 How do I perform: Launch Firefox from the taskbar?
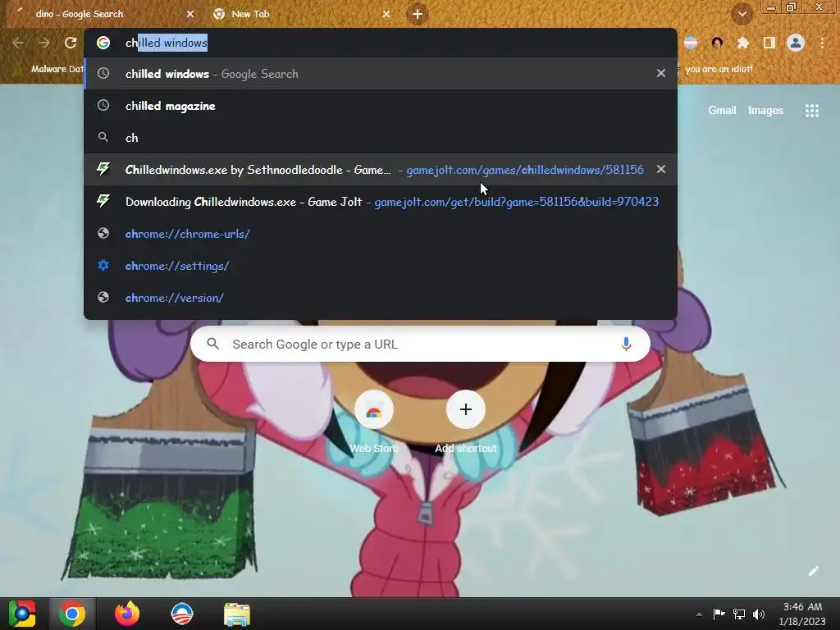tap(127, 614)
